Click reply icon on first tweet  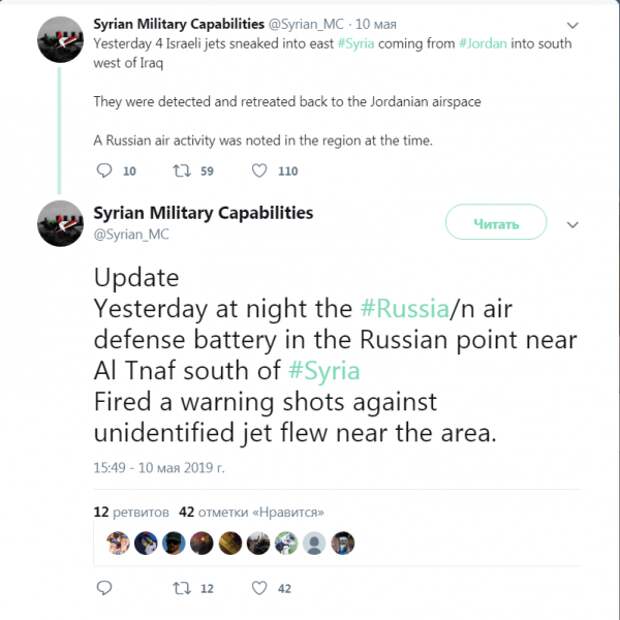coord(104,171)
